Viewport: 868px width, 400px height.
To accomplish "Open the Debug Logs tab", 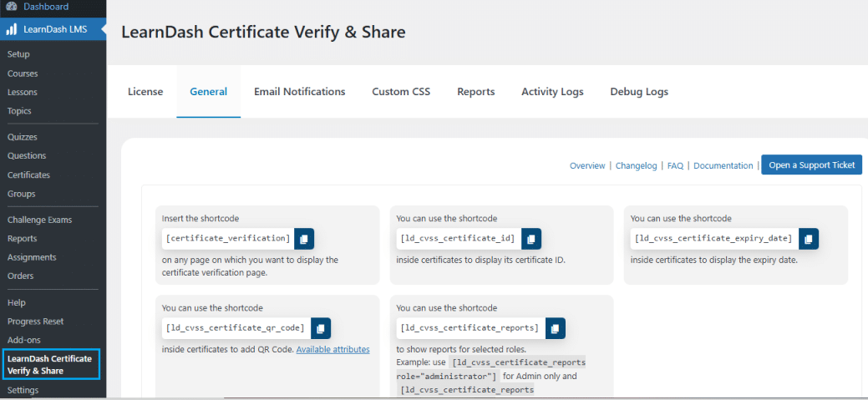I will coord(639,92).
